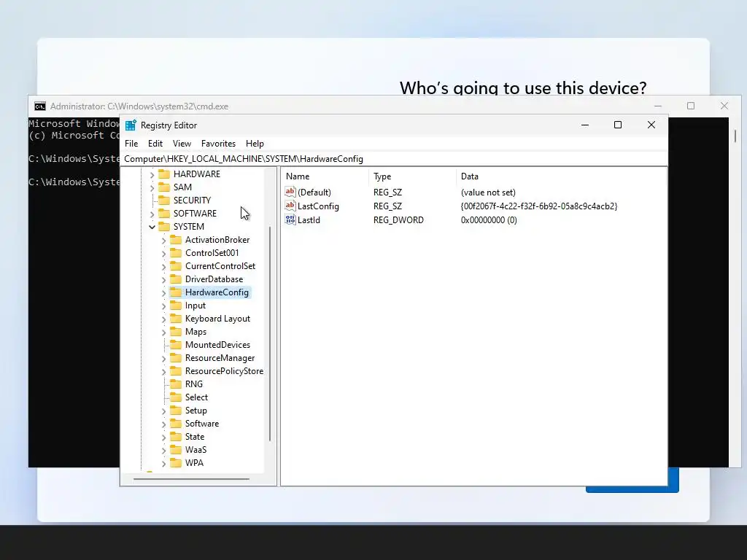Select the Select key folder icon
The height and width of the screenshot is (560, 747).
(x=176, y=397)
